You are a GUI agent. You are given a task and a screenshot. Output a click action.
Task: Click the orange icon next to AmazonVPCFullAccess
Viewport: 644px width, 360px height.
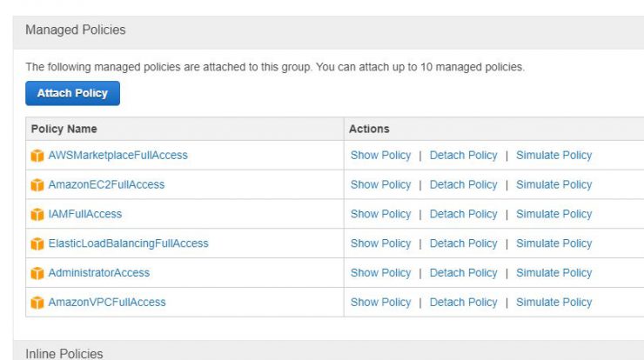pos(37,303)
